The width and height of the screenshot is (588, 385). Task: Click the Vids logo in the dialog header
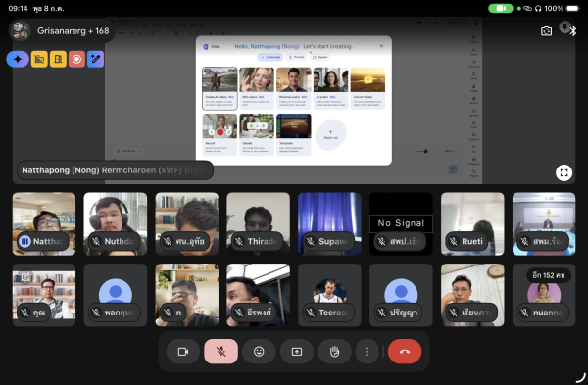[206, 46]
